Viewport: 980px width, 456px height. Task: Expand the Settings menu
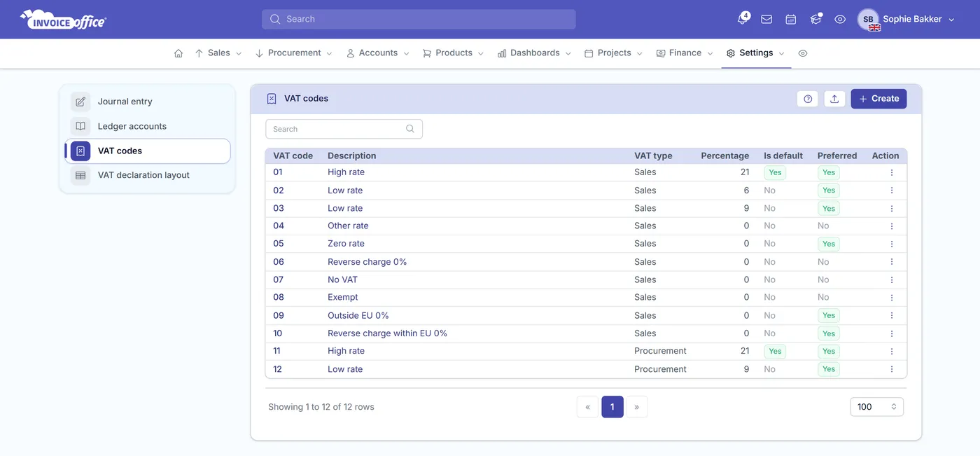(x=756, y=53)
